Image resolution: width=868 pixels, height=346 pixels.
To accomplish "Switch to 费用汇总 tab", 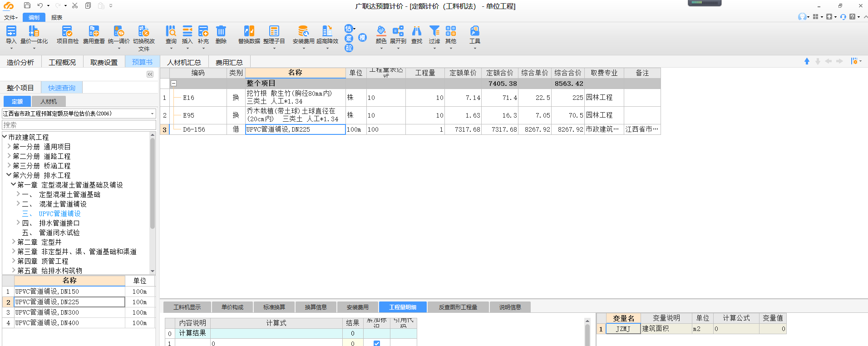I will click(x=229, y=62).
